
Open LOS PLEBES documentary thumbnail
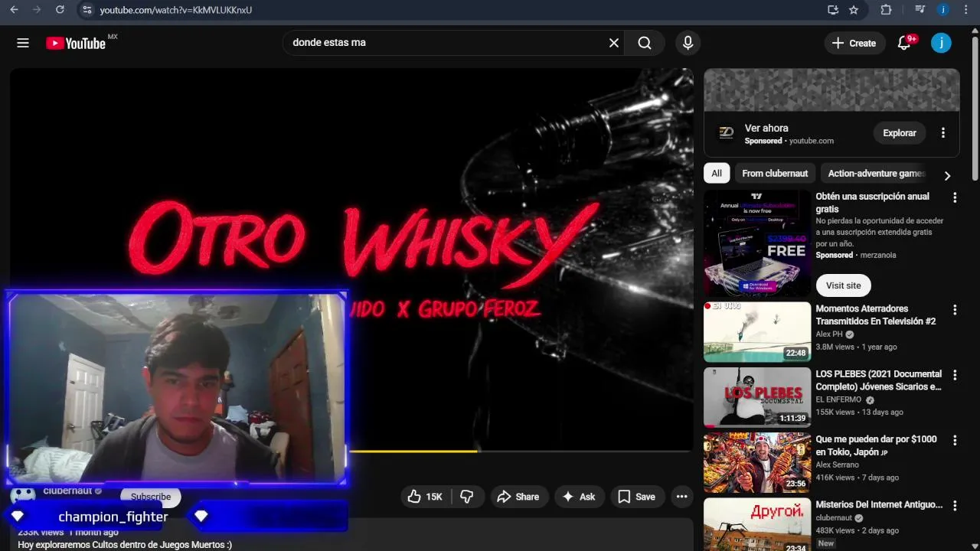click(x=757, y=397)
